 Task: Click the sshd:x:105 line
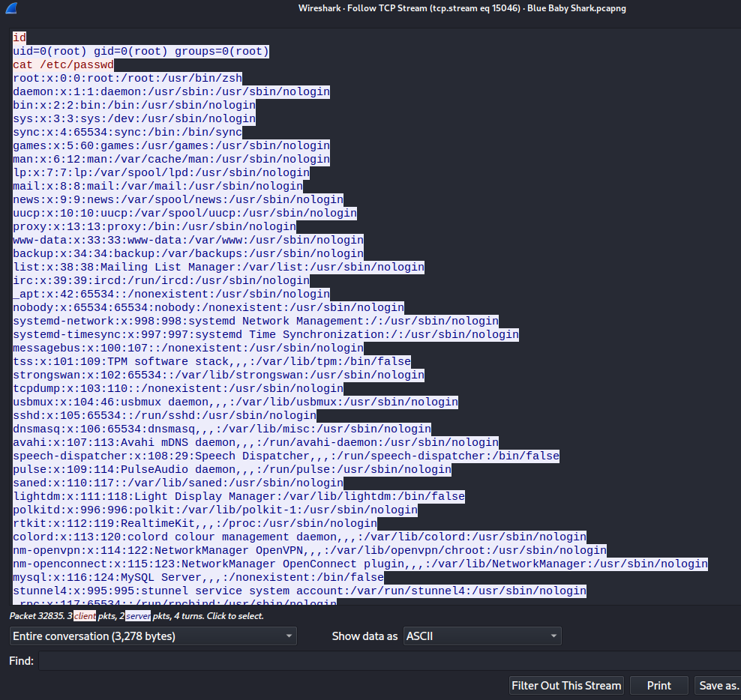click(164, 415)
